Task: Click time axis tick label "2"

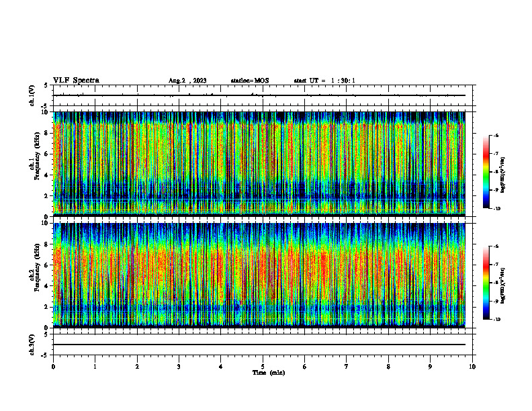Action: pos(137,367)
